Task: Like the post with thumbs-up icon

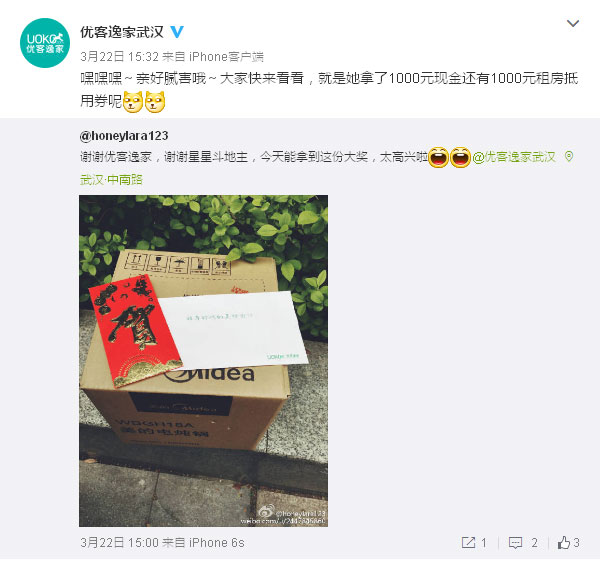Action: [564, 542]
